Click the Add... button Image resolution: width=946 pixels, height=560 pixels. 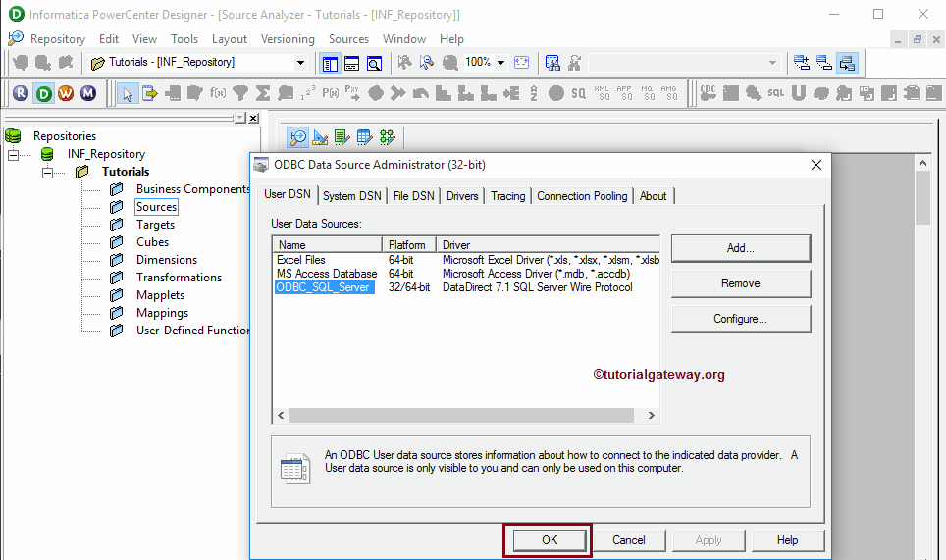pos(741,248)
